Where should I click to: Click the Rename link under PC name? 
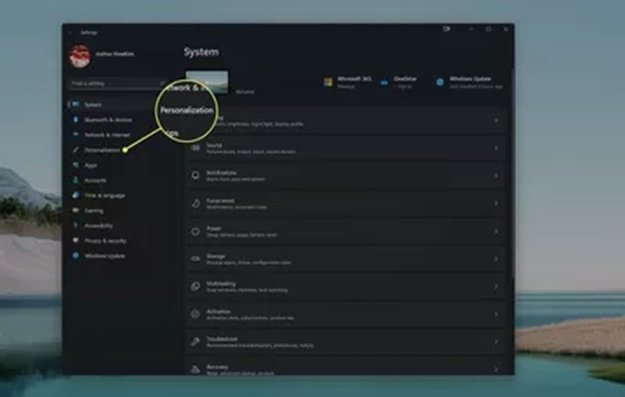pyautogui.click(x=245, y=92)
